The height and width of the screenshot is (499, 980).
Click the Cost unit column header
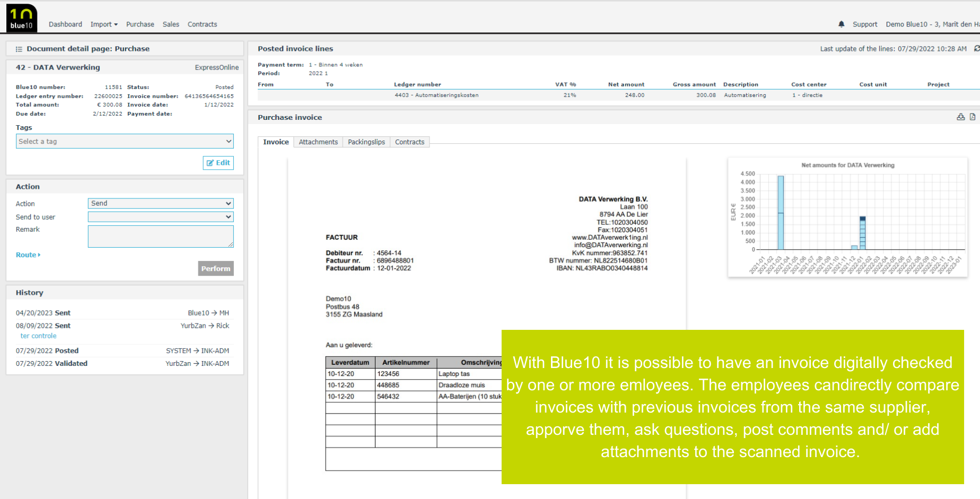point(873,85)
